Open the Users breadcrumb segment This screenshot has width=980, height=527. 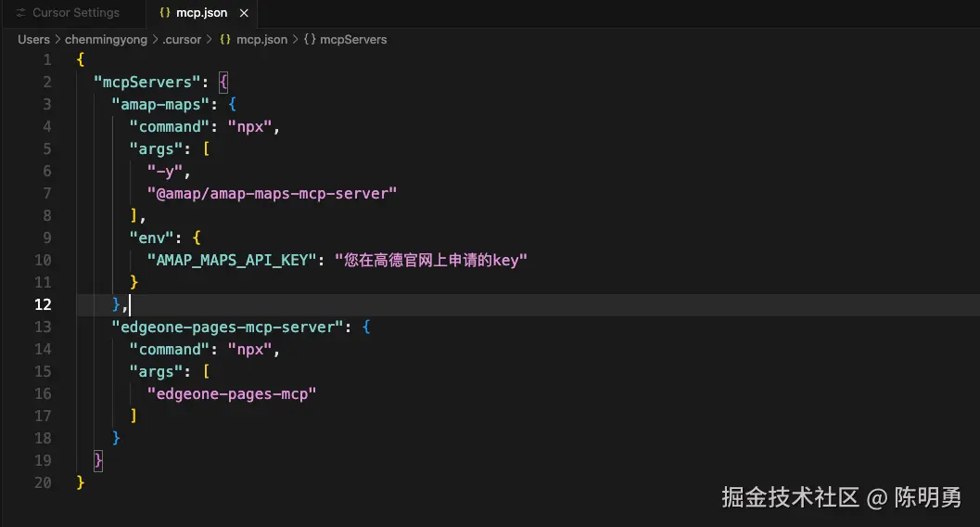[x=33, y=39]
